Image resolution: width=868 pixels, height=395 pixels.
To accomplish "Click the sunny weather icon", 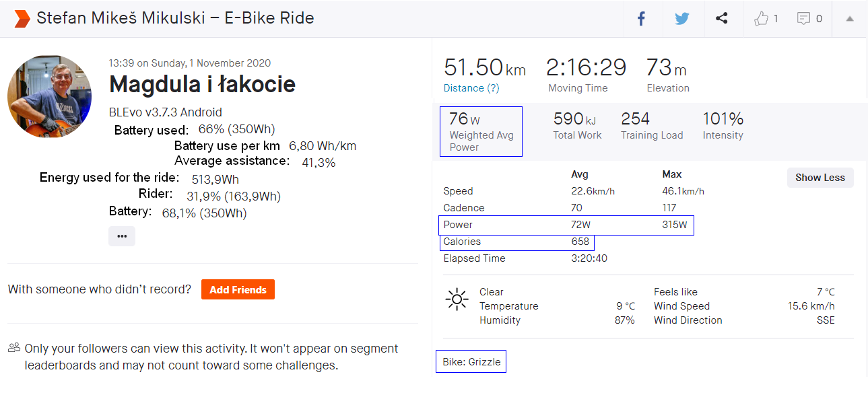I will point(457,299).
